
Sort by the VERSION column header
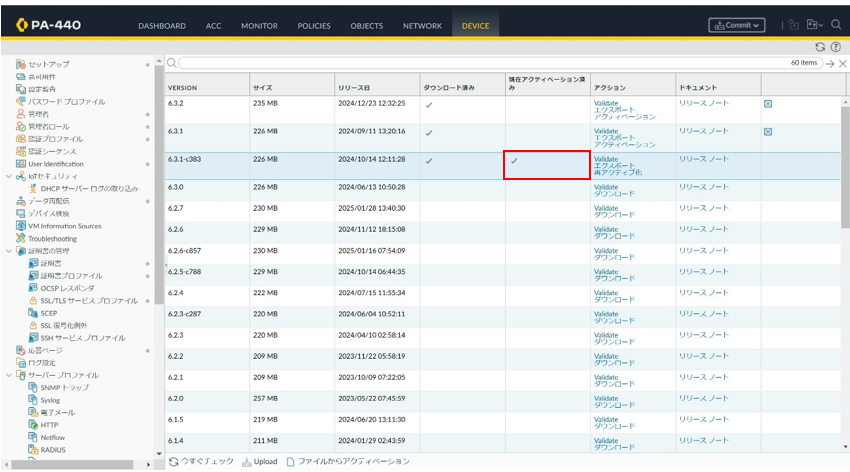207,87
